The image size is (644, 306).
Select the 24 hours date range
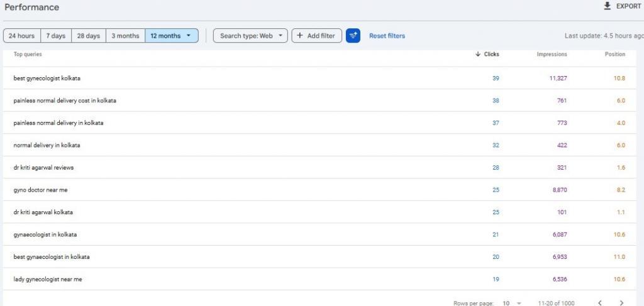(x=21, y=36)
